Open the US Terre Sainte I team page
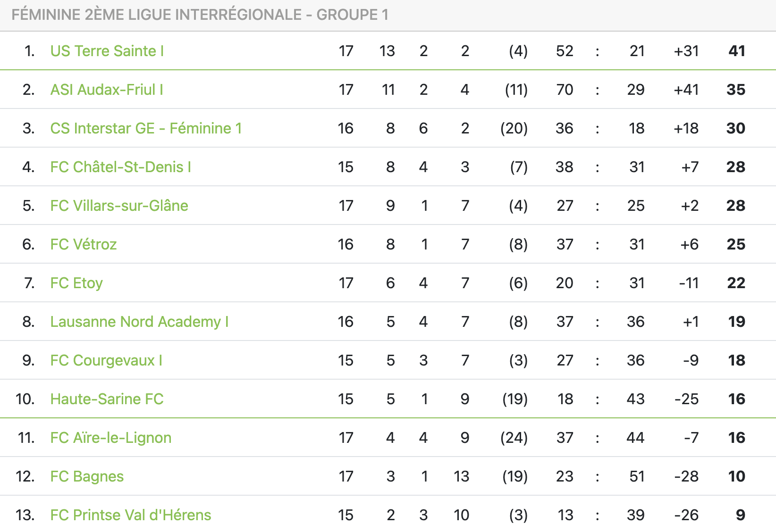The width and height of the screenshot is (776, 532). (107, 51)
